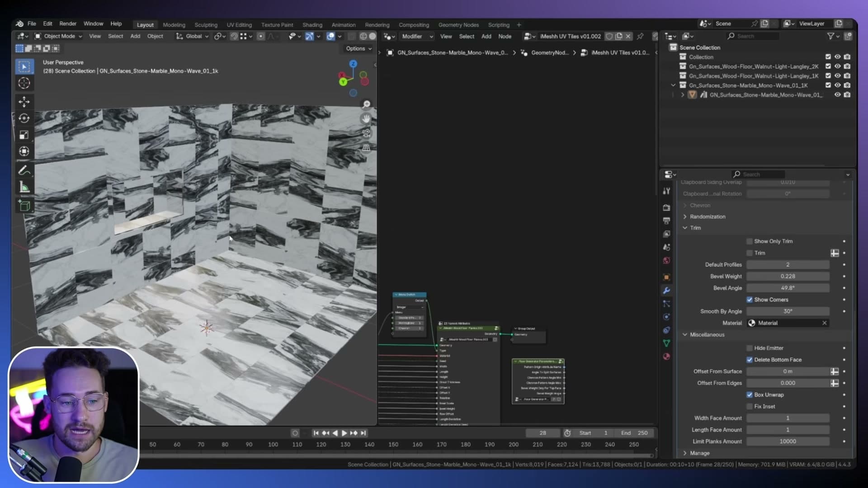Open the Scene properties tab
The width and height of the screenshot is (868, 488).
(x=666, y=247)
